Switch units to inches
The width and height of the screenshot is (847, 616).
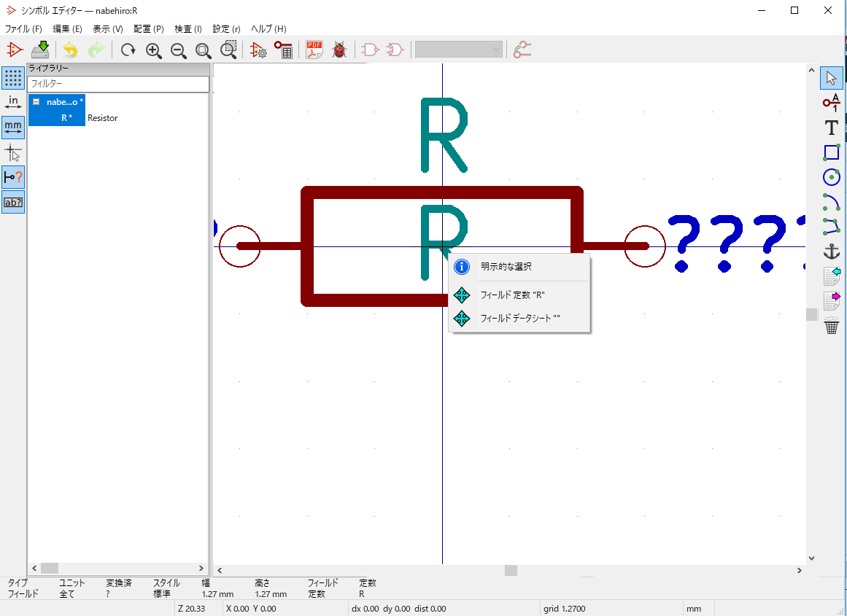(13, 103)
